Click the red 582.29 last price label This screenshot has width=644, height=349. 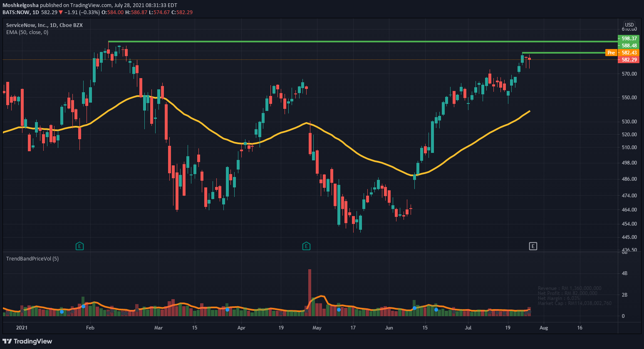tap(629, 60)
